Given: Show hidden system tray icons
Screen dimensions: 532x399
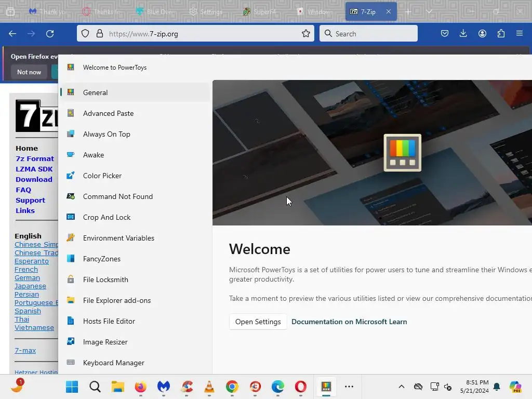Looking at the screenshot, I should pos(402,387).
